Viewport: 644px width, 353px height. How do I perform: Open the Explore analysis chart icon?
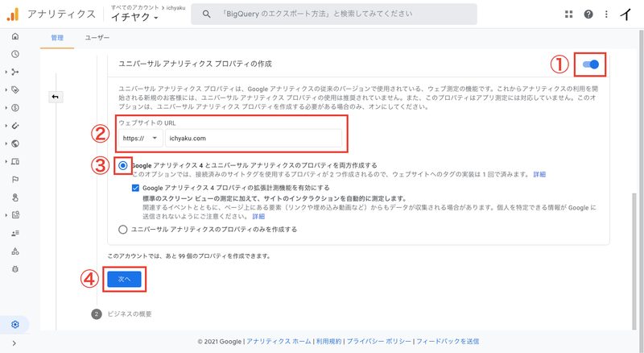[15, 214]
